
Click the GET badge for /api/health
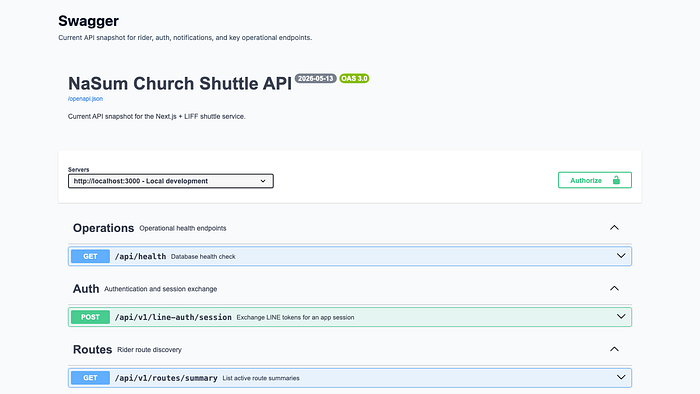click(90, 257)
